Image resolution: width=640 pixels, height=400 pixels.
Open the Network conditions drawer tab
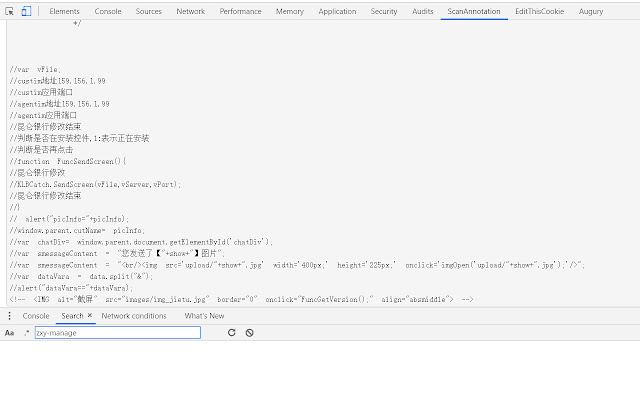[x=134, y=316]
